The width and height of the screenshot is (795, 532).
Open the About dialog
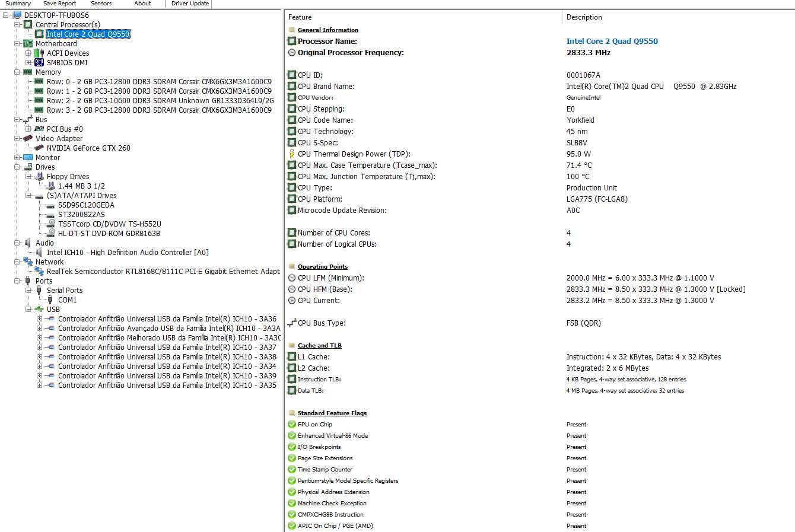coord(142,4)
